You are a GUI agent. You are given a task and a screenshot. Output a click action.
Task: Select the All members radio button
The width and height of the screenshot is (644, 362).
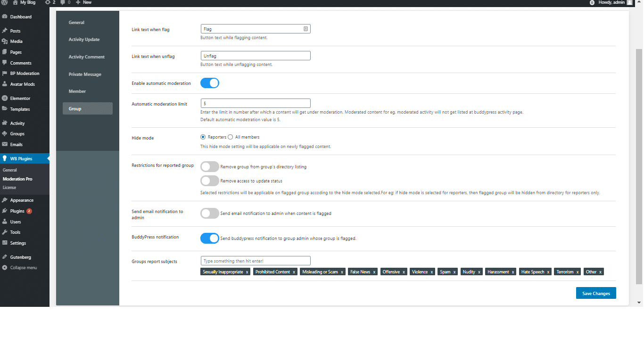point(231,137)
